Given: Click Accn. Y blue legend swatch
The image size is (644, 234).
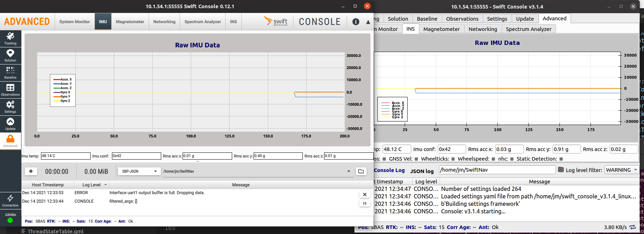Looking at the screenshot, I should 57,84.
